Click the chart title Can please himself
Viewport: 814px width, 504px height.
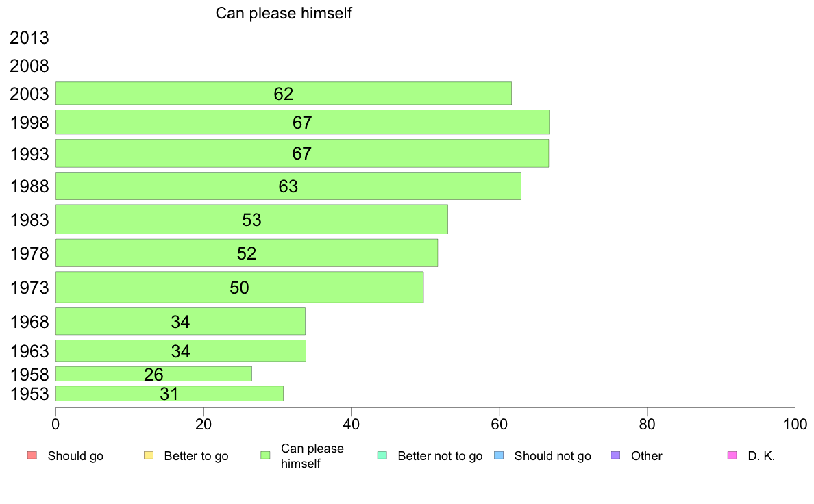click(284, 13)
